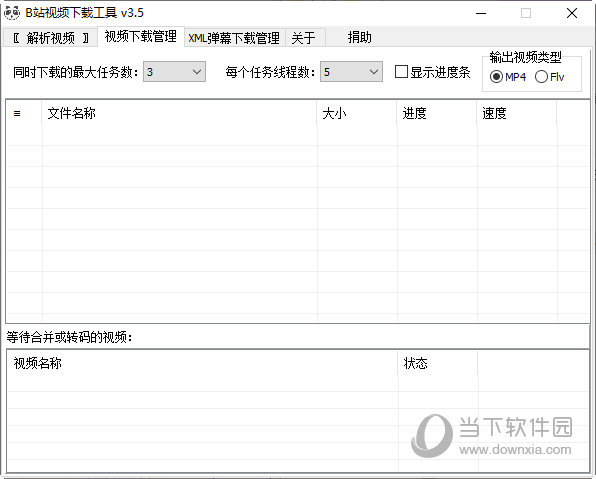Open the 关于 tab

[304, 38]
